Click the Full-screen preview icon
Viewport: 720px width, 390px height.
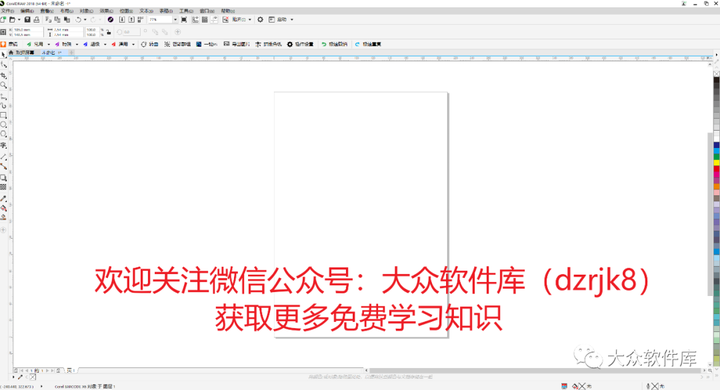(184, 19)
